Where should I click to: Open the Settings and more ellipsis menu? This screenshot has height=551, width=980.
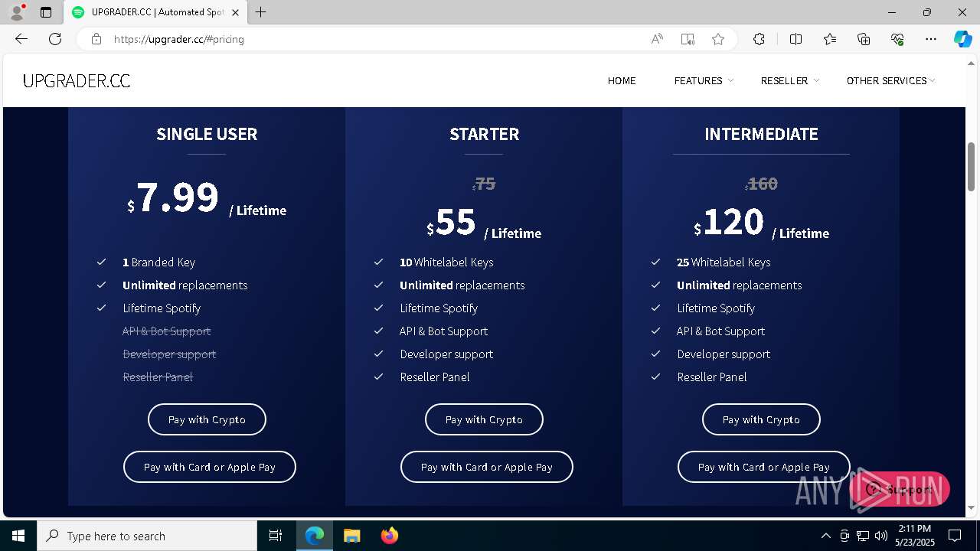pyautogui.click(x=931, y=39)
